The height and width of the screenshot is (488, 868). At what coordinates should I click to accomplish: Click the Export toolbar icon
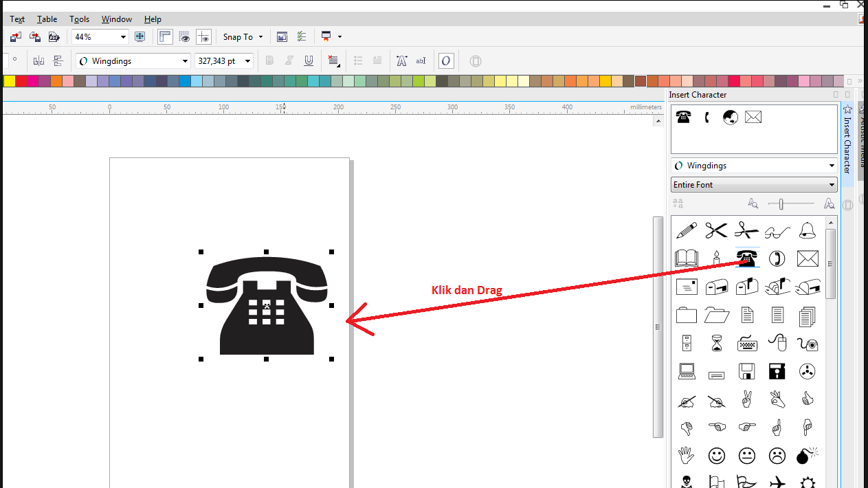click(34, 37)
